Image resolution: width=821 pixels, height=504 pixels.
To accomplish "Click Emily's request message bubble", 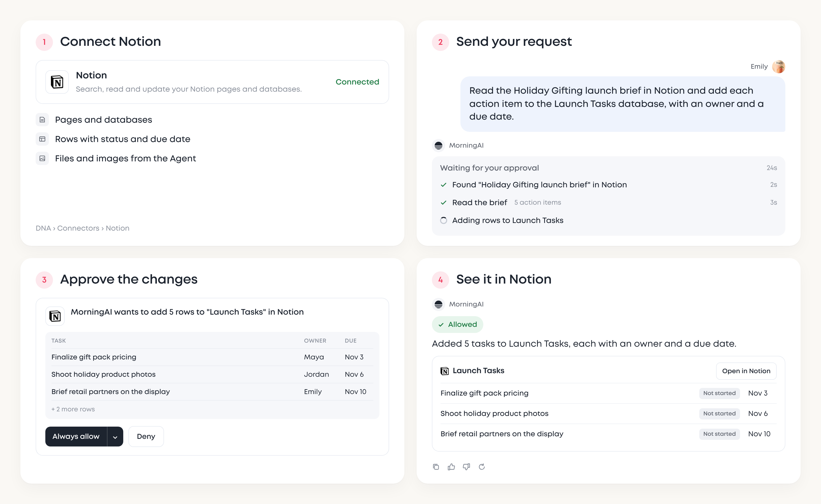I will [x=623, y=104].
